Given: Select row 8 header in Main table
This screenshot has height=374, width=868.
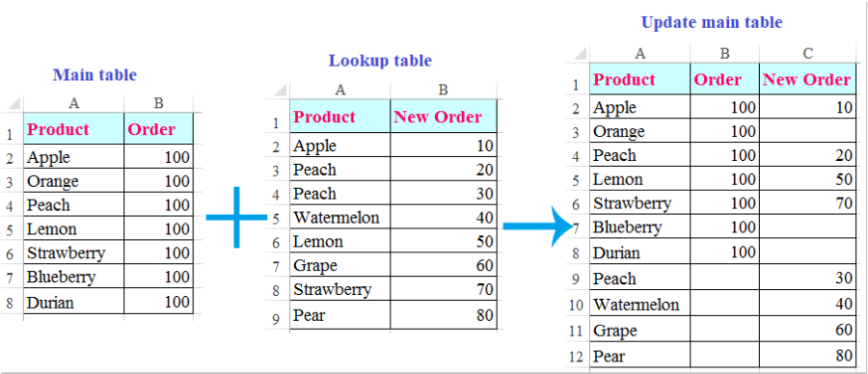Looking at the screenshot, I should 10,304.
